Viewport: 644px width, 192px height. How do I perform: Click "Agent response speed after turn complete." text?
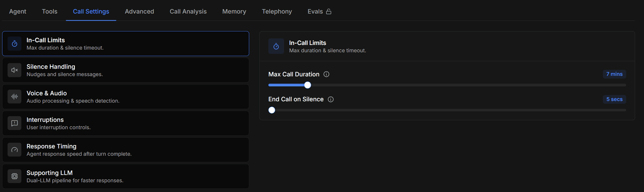pyautogui.click(x=79, y=154)
